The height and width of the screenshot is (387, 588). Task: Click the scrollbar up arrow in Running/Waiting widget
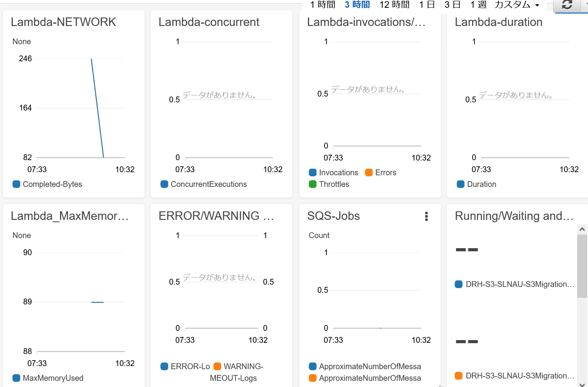point(582,229)
